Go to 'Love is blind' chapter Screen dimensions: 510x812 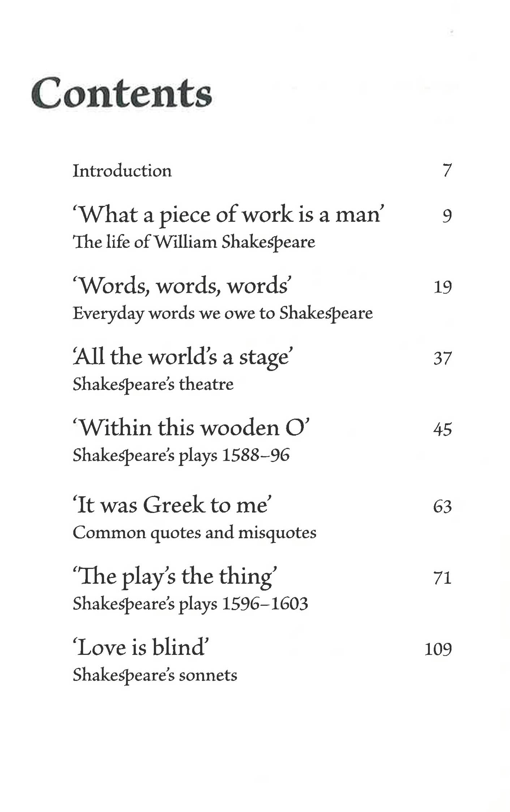pyautogui.click(x=141, y=647)
